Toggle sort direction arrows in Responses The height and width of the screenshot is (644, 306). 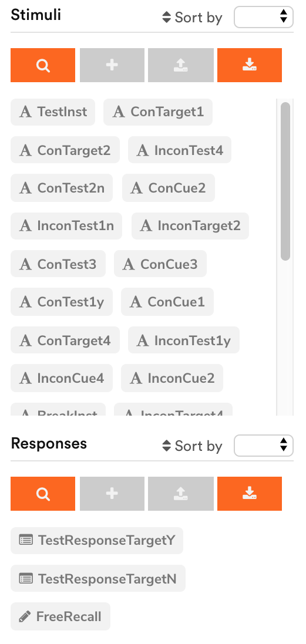166,446
